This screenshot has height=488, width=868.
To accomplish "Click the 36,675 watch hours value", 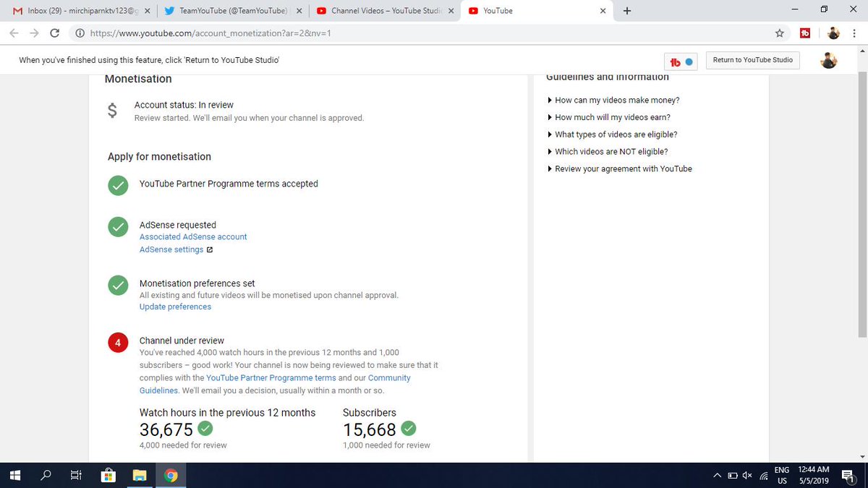I will [166, 430].
